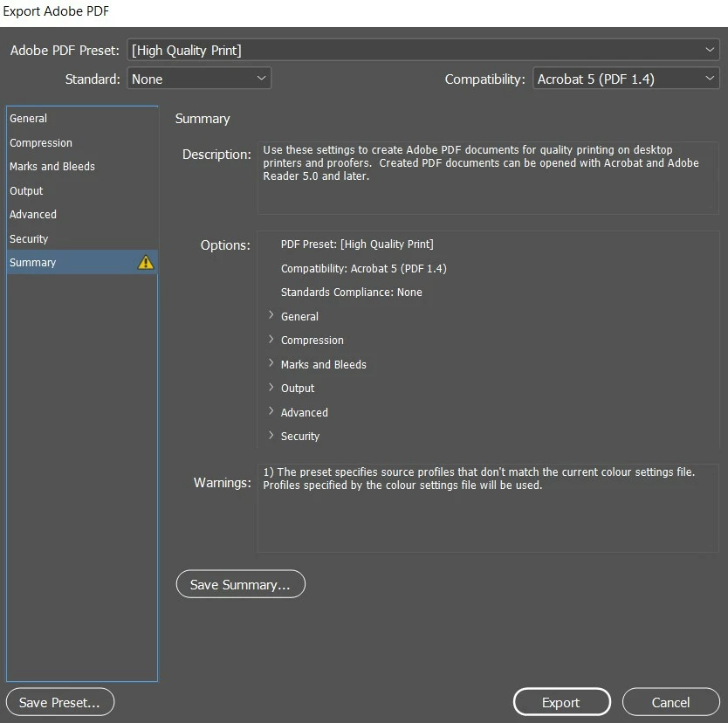The image size is (728, 723).
Task: Switch to the General panel in sidebar
Action: (x=82, y=119)
